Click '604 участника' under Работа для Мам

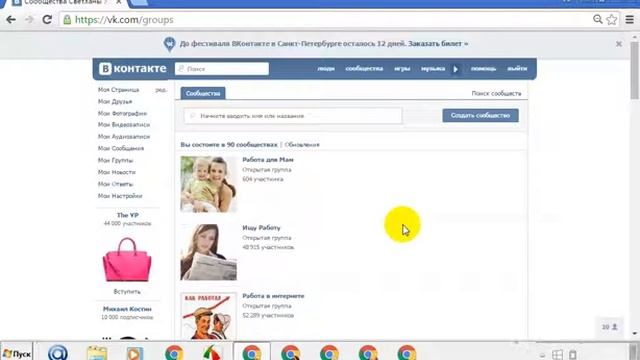262,179
